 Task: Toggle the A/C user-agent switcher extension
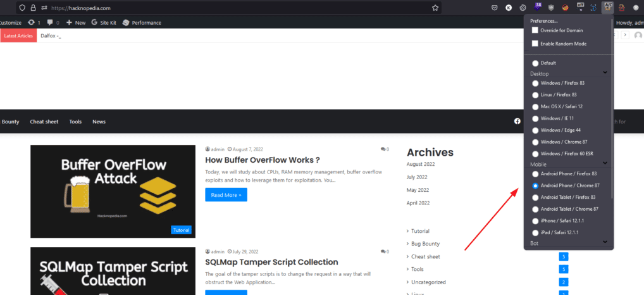pyautogui.click(x=608, y=7)
